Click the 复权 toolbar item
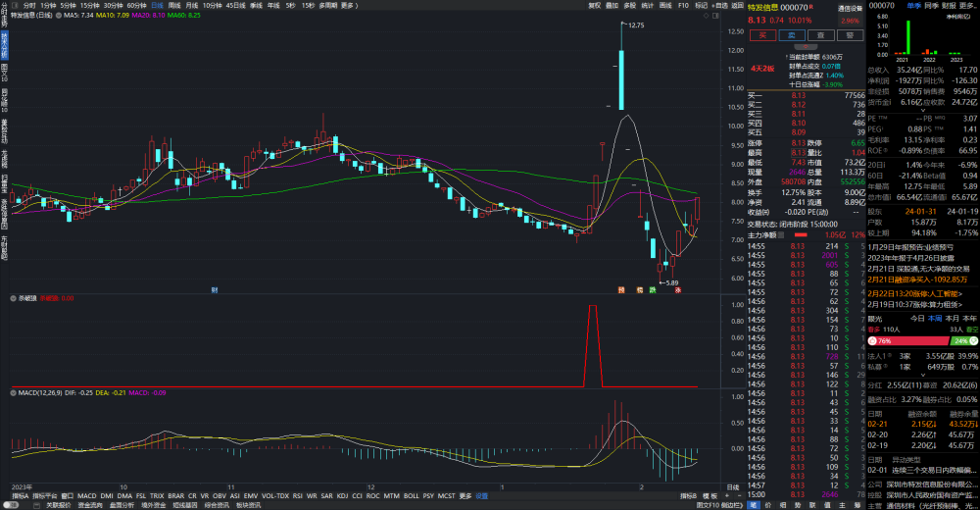980x510 pixels. click(x=595, y=5)
